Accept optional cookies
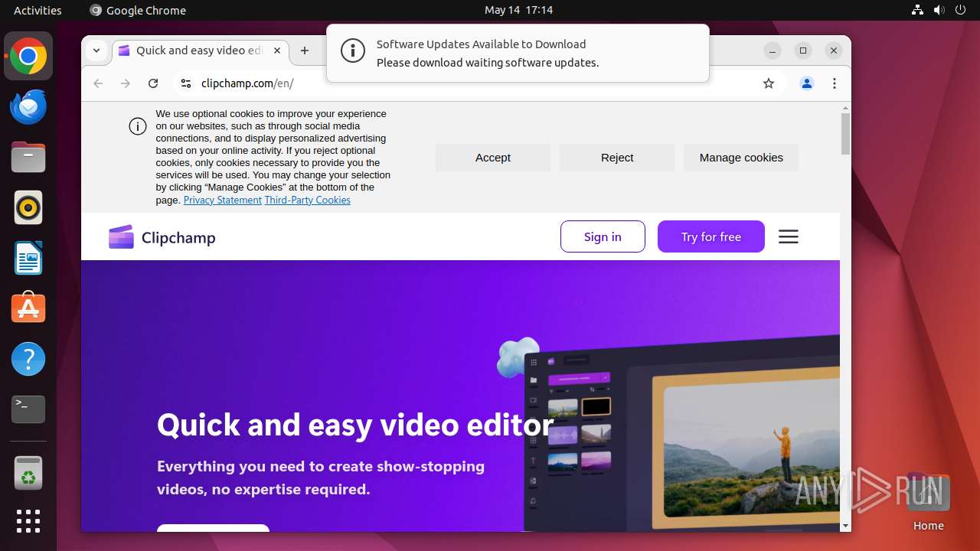 click(x=493, y=157)
